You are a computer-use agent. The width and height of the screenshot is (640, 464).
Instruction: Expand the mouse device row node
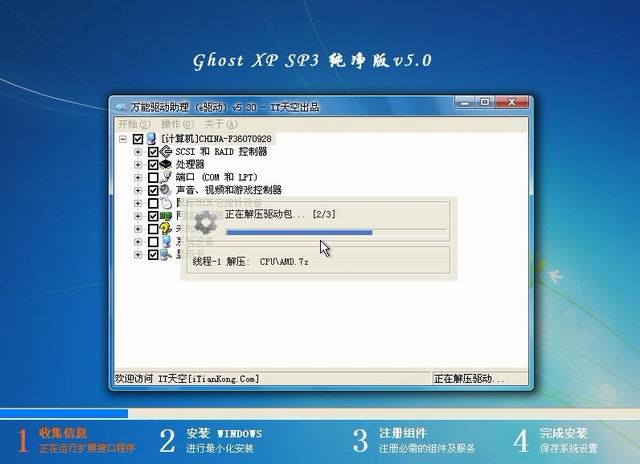(138, 203)
